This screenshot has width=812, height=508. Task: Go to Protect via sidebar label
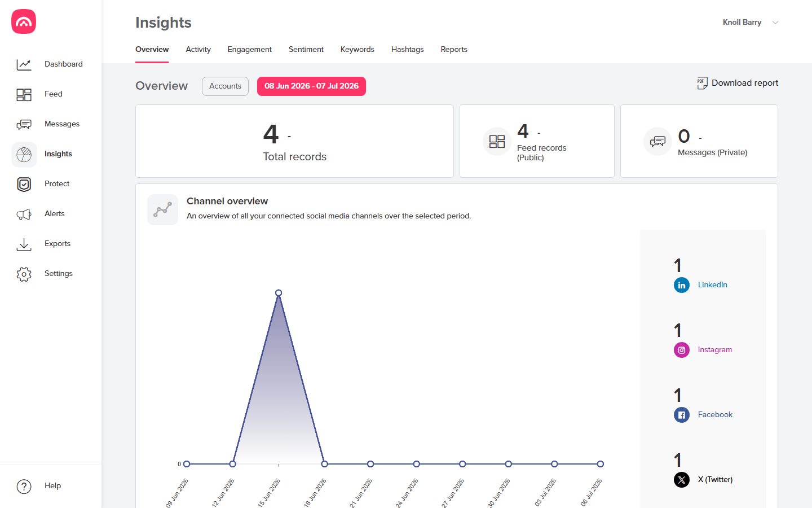click(57, 184)
